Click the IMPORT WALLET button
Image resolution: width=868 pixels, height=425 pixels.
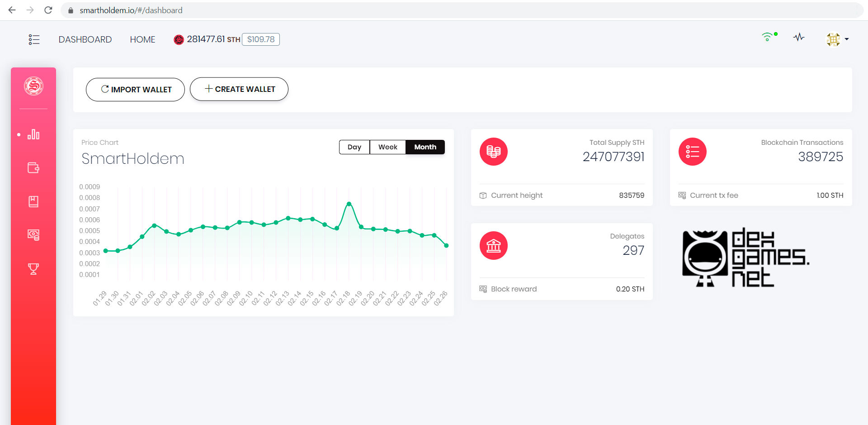point(135,90)
